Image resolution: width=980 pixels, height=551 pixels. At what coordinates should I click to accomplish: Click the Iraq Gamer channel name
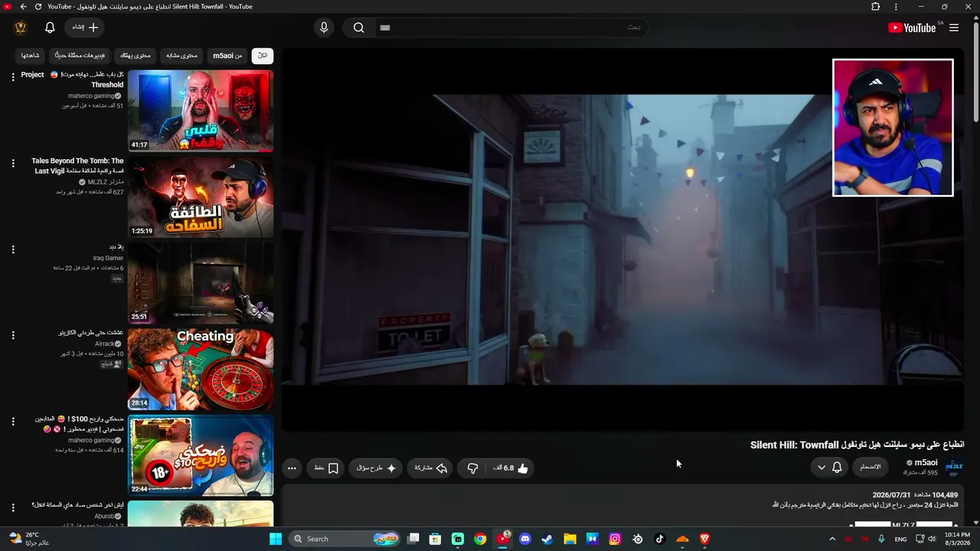click(x=109, y=258)
